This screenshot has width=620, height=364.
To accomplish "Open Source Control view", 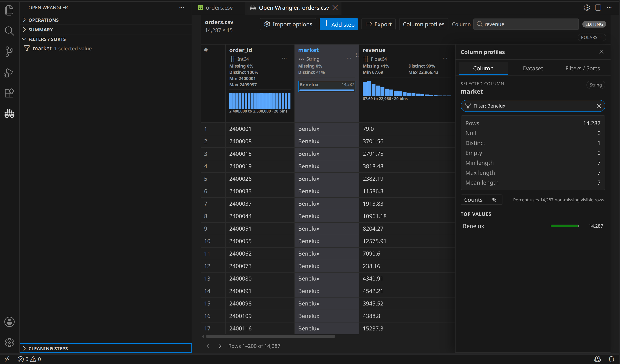I will click(x=9, y=51).
